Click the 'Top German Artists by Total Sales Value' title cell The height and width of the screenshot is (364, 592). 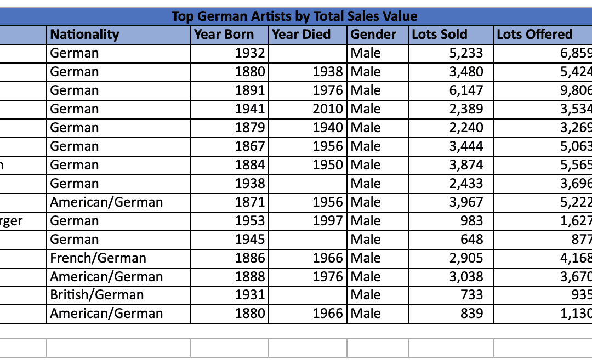coord(294,16)
